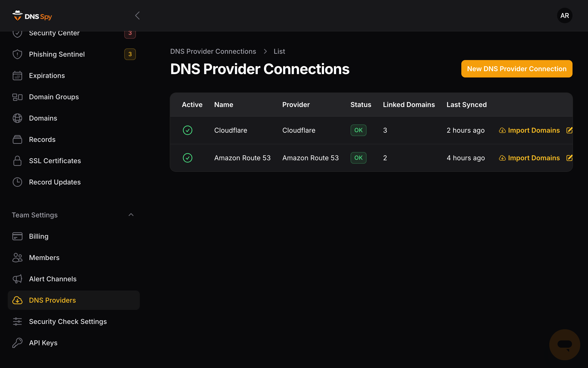Click the DNS Spy logo

(x=32, y=15)
